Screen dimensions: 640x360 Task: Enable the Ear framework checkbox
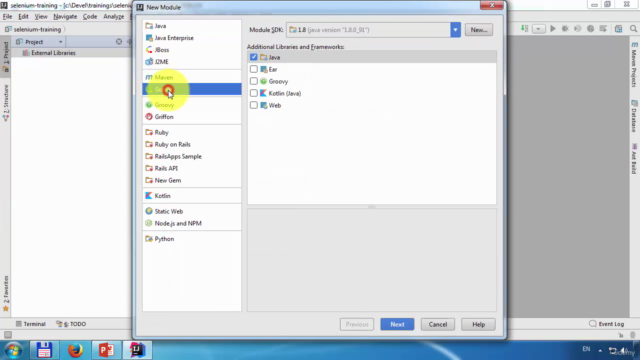tap(253, 69)
